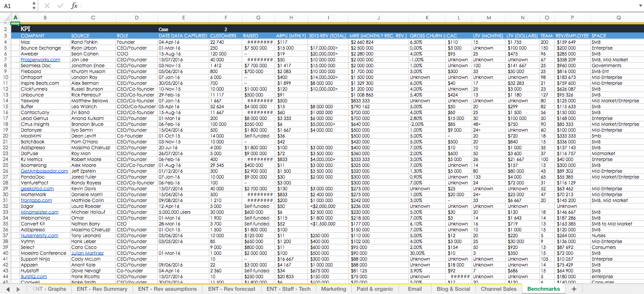This screenshot has height=294, width=644.
Task: Add a new sheet with the plus button
Action: click(574, 289)
